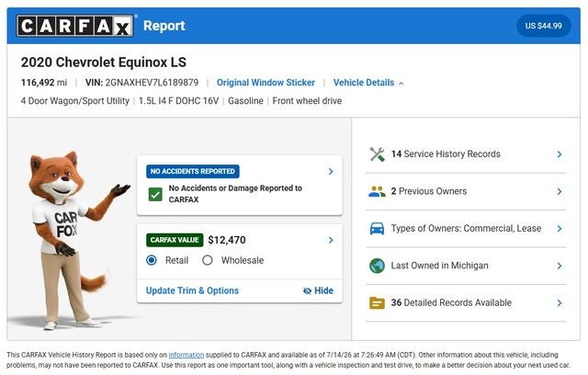Click the US $44.99 price button
Image resolution: width=588 pixels, height=375 pixels.
click(x=543, y=26)
